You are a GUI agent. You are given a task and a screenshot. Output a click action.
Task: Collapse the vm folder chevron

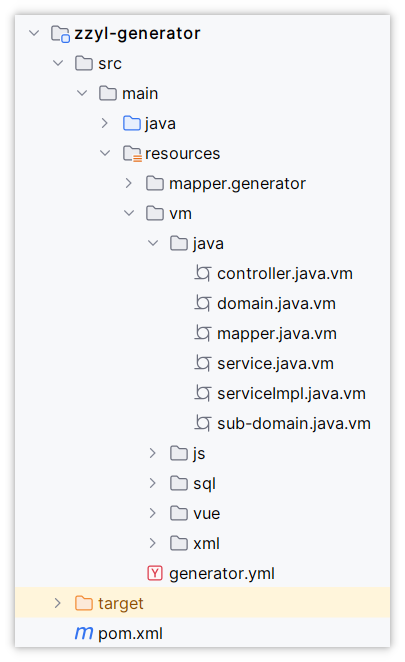pyautogui.click(x=129, y=213)
